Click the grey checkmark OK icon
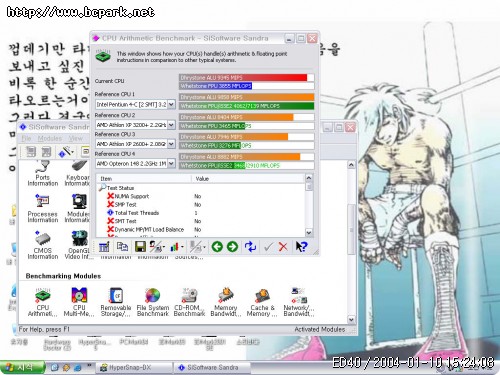Screen dimensions: 500x375 (x=268, y=247)
